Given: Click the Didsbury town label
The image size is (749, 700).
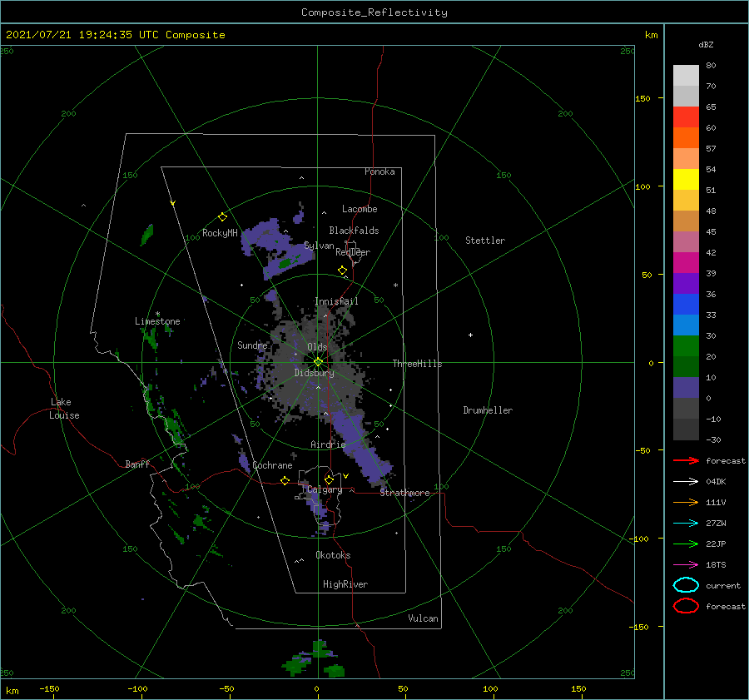Looking at the screenshot, I should tap(314, 373).
